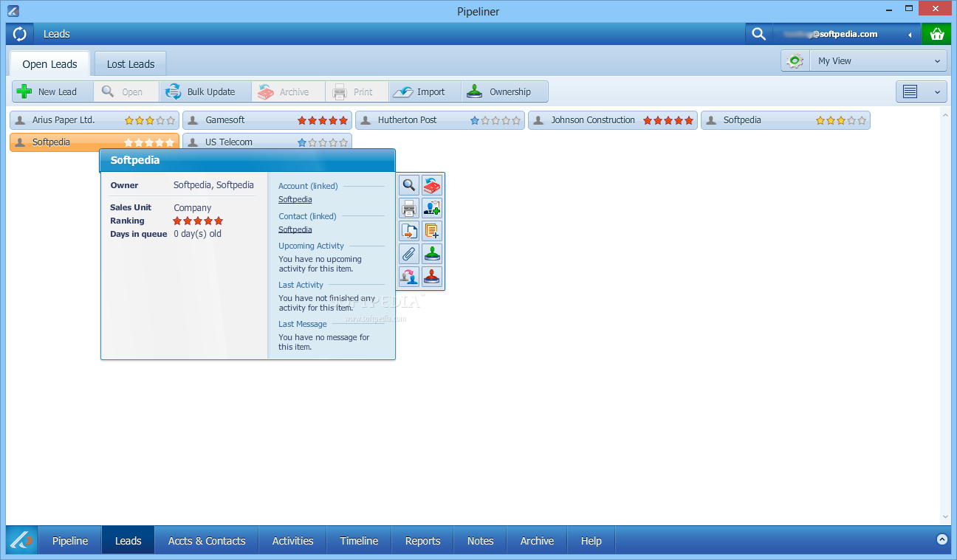Click the red archive book popup icon
This screenshot has width=957, height=560.
coord(432,185)
